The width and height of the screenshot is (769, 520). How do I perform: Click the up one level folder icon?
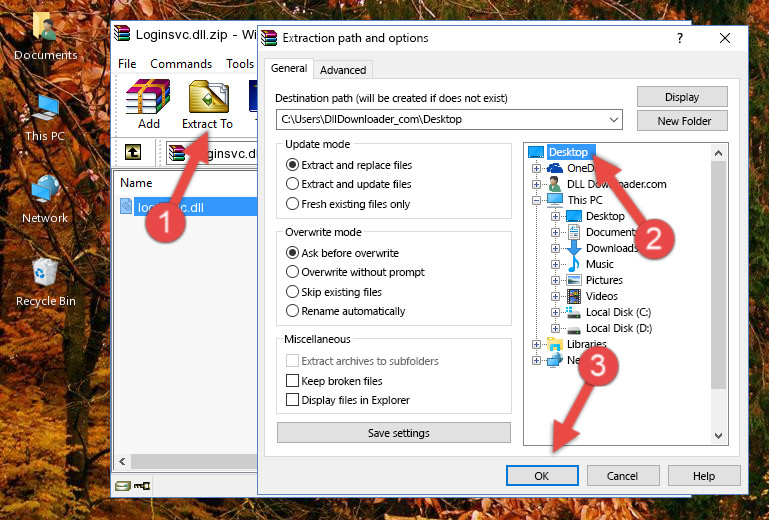[x=133, y=153]
